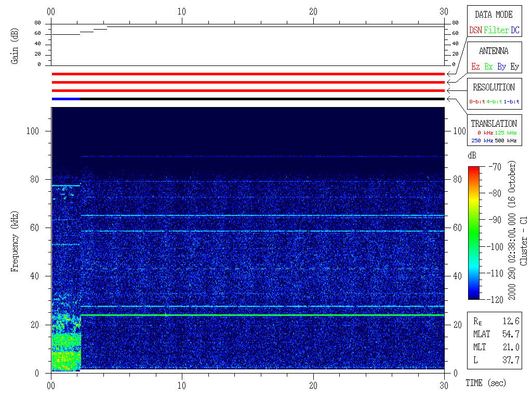Click the bright green line near 24 kHz
This screenshot has width=532, height=399.
point(260,315)
